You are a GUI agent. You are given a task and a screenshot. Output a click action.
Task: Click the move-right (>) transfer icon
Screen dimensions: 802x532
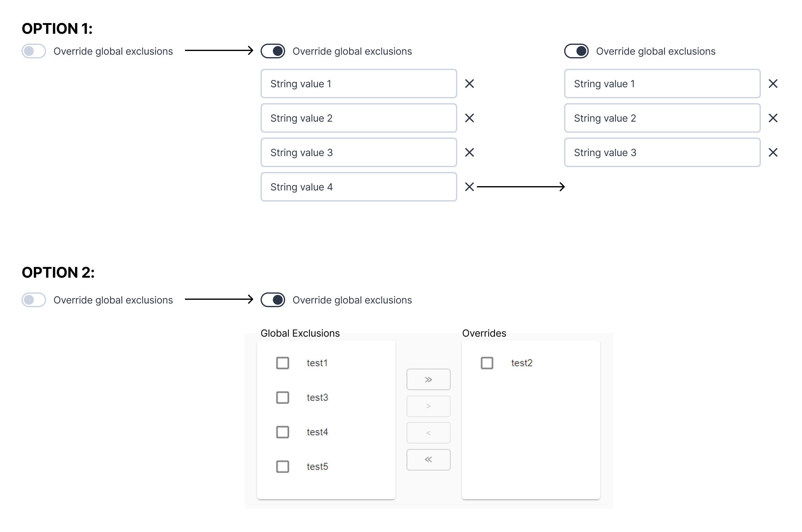click(429, 405)
